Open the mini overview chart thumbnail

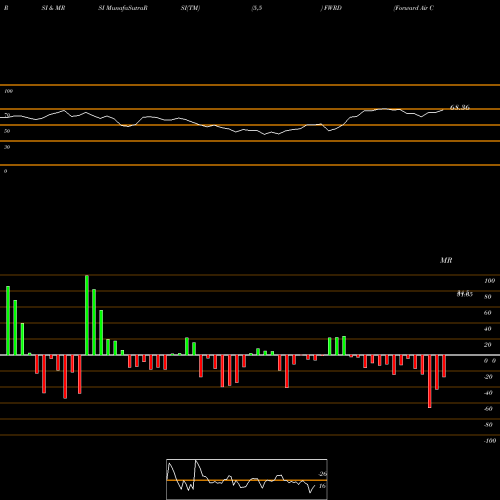point(247,479)
